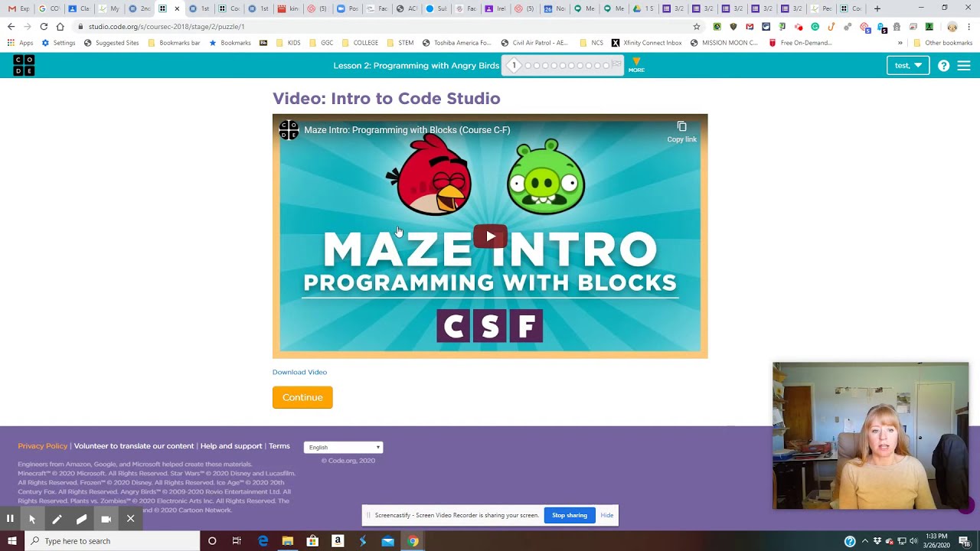Open the Terms link
The image size is (980, 551).
[279, 446]
